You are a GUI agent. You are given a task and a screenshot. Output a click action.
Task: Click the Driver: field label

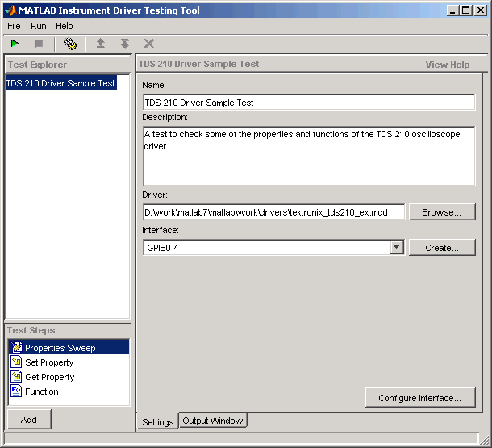(155, 195)
